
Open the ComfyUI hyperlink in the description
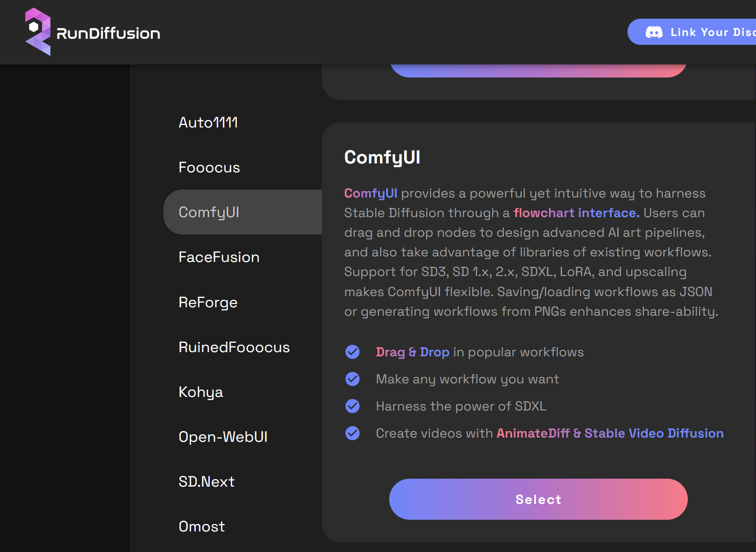(x=370, y=193)
